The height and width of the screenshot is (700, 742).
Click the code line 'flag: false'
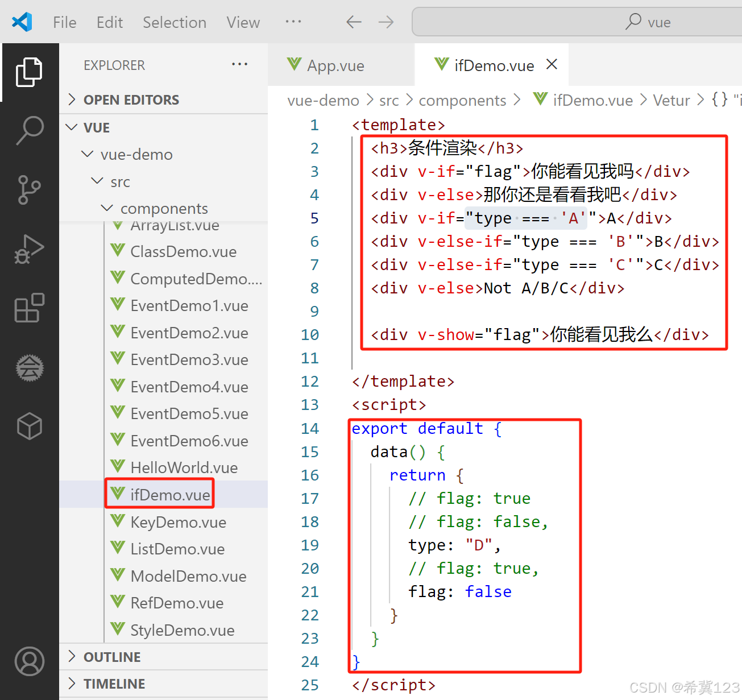pos(459,591)
